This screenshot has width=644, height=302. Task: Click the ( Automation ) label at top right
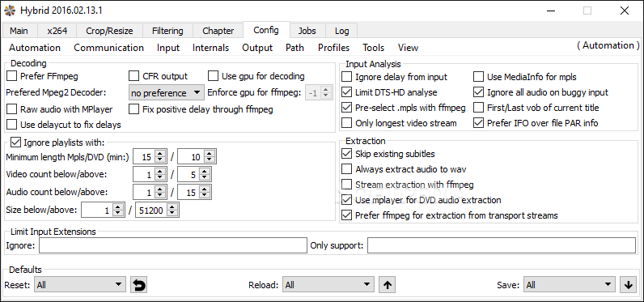(608, 45)
